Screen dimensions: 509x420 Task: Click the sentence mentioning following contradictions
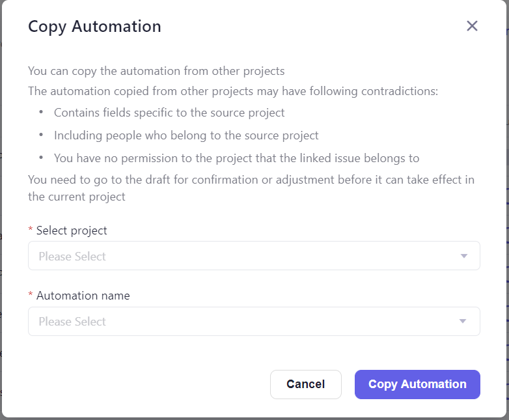(x=233, y=91)
